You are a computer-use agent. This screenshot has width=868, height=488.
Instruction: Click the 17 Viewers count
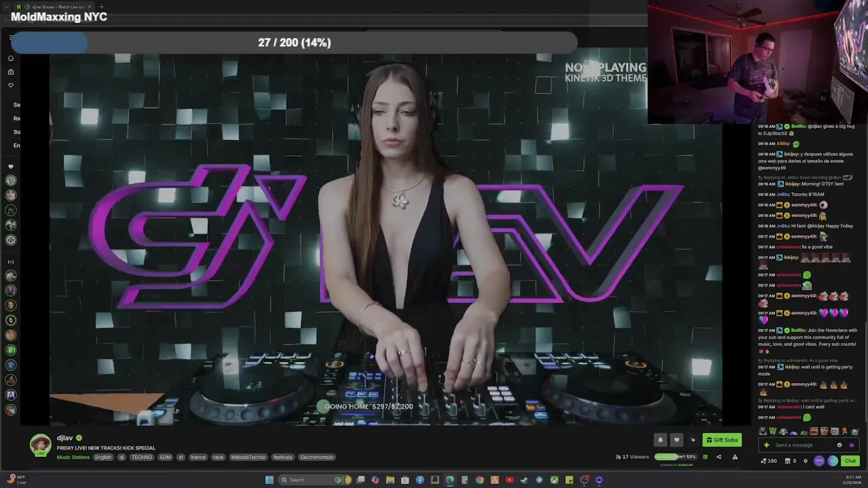point(632,457)
